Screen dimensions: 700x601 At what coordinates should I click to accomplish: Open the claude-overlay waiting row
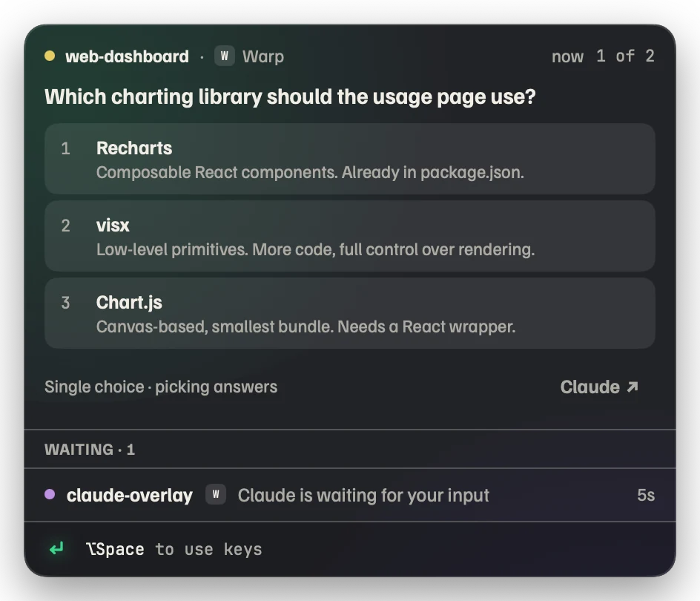tap(350, 495)
